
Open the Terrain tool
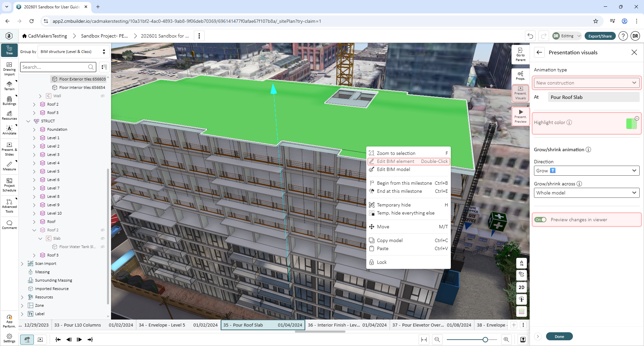coord(9,85)
